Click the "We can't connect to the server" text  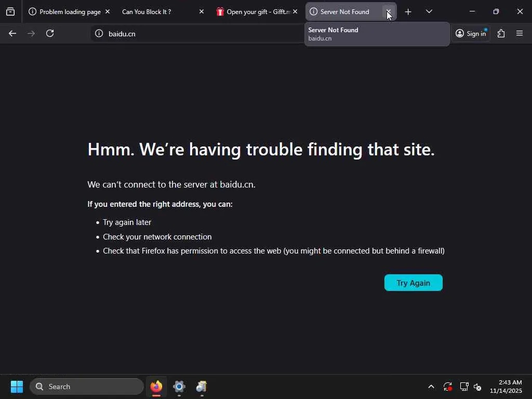[171, 184]
